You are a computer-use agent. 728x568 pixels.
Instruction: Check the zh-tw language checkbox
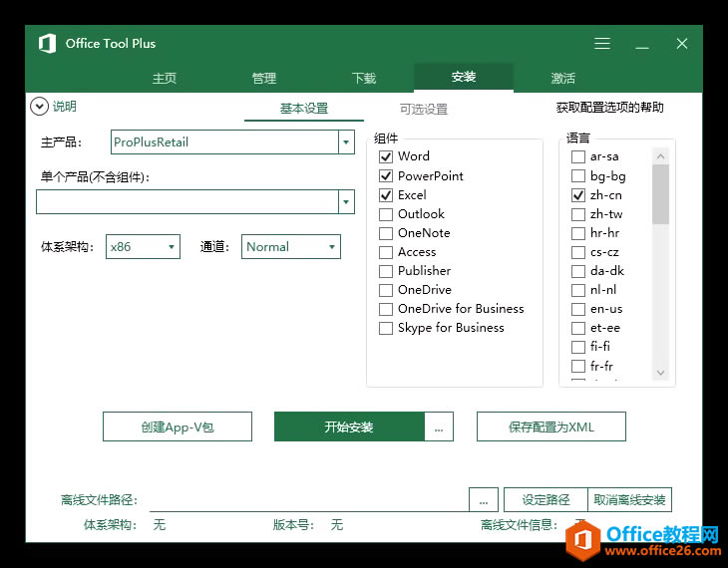(x=578, y=214)
